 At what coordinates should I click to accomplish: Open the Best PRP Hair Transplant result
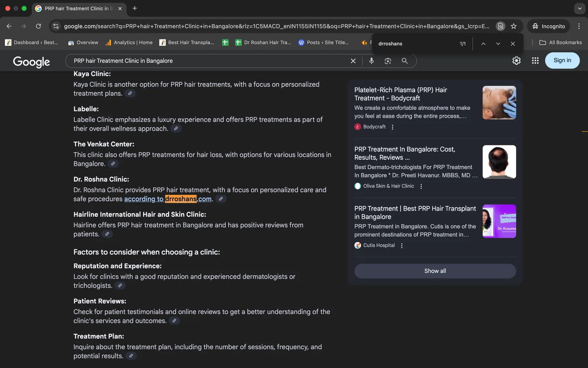pyautogui.click(x=415, y=212)
